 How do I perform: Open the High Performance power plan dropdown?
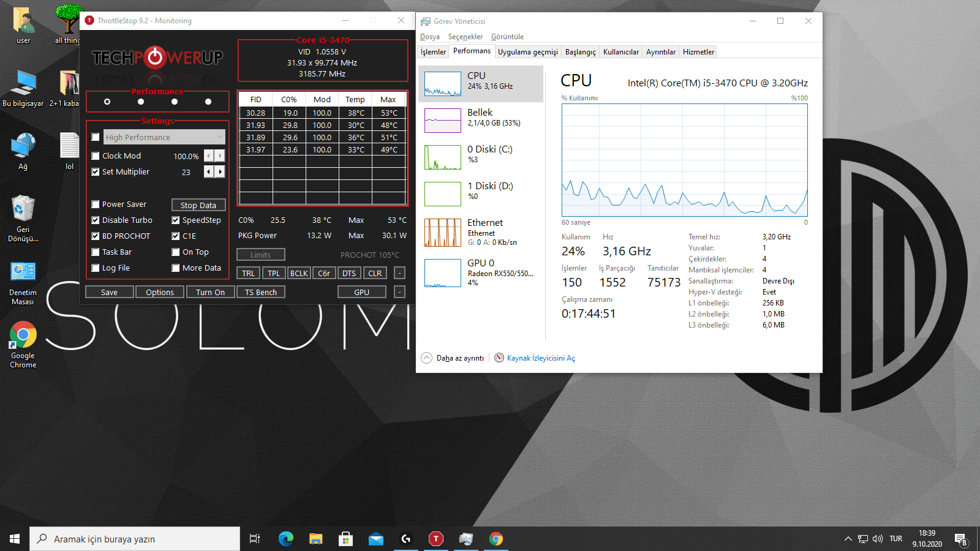point(164,137)
